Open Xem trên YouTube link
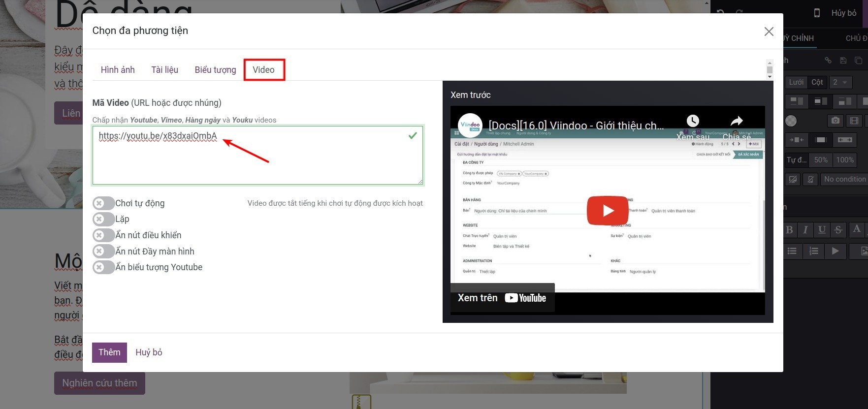The height and width of the screenshot is (409, 868). pos(502,298)
